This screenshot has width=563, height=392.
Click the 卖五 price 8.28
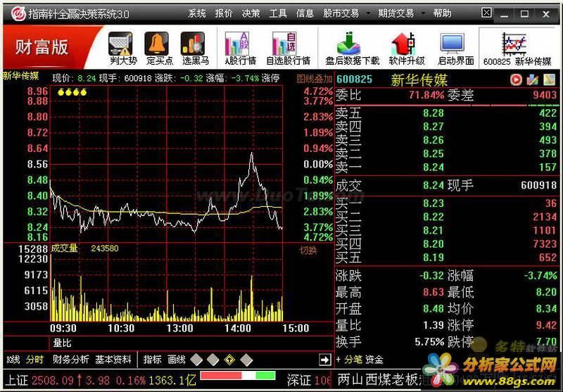433,113
